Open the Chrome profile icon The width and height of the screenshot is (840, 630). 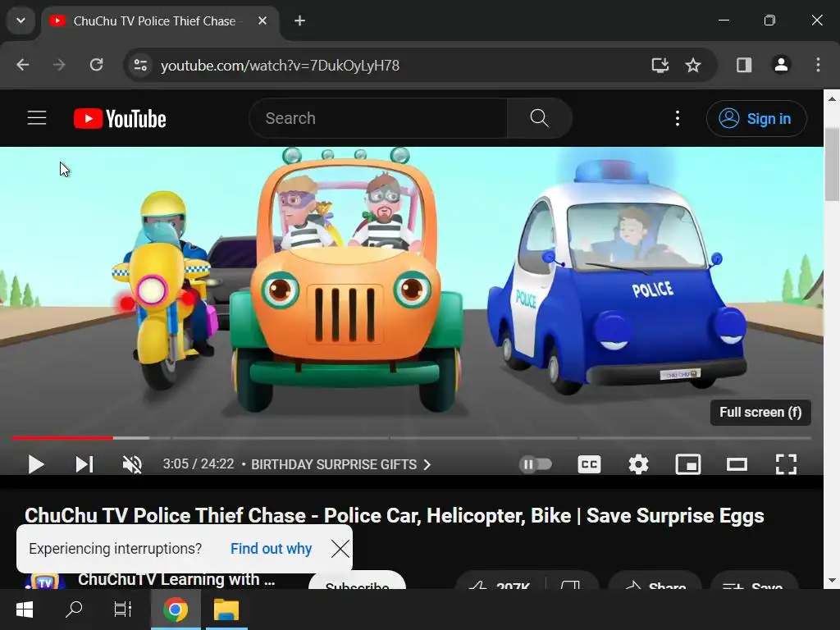(x=781, y=65)
